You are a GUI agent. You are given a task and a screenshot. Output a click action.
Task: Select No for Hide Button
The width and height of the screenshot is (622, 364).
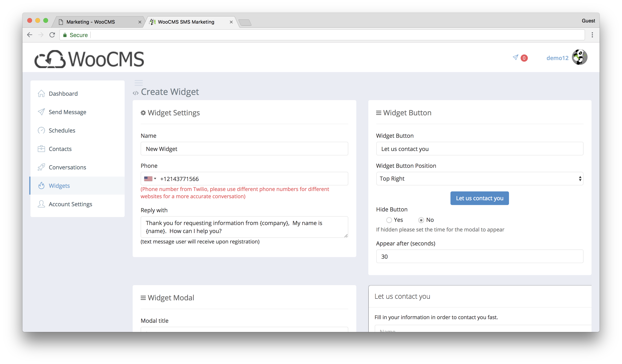click(421, 220)
